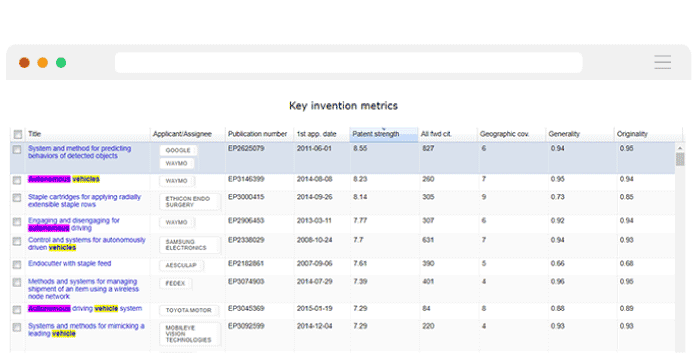The width and height of the screenshot is (696, 363).
Task: Click the SAMSUNG ELECTRONICS tag
Action: pyautogui.click(x=189, y=245)
